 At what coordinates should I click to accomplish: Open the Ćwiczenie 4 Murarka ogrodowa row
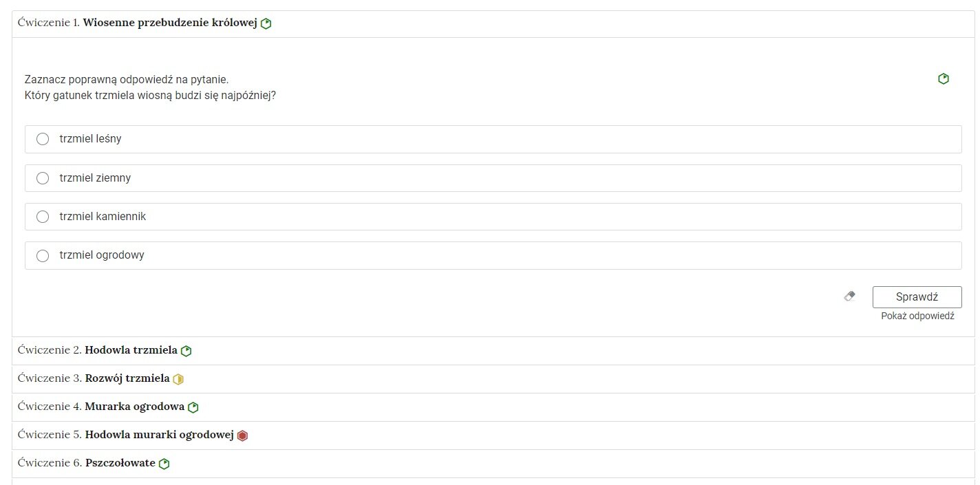point(493,407)
